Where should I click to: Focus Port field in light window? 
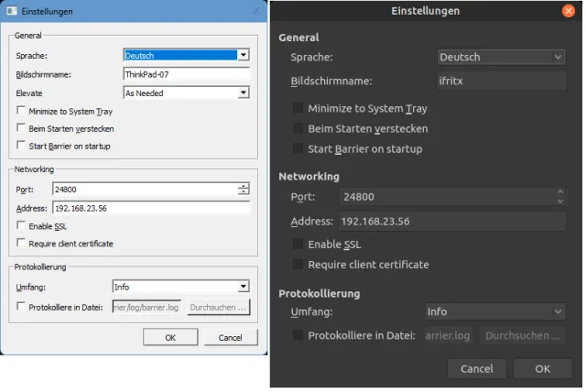coord(146,189)
